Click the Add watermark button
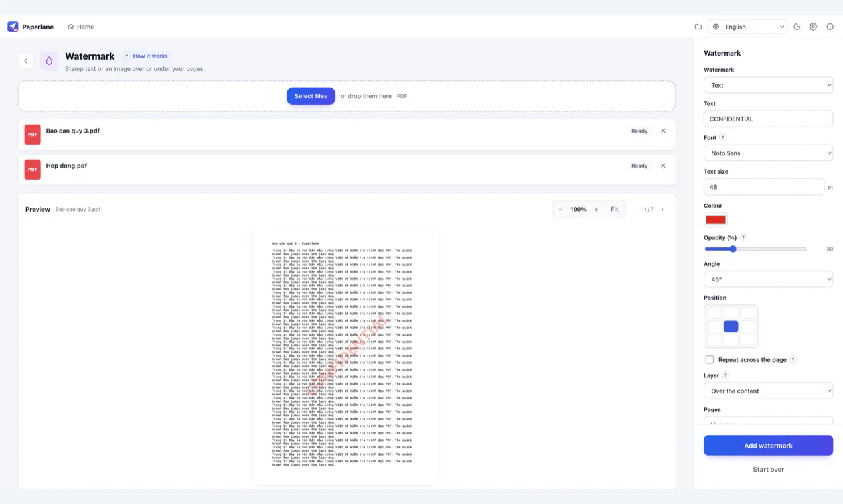 (768, 446)
